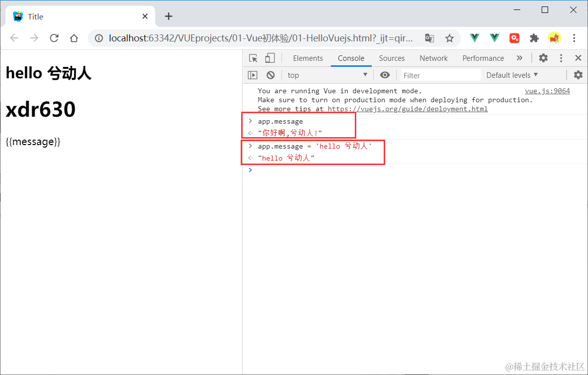Open a new browser tab

tap(169, 16)
